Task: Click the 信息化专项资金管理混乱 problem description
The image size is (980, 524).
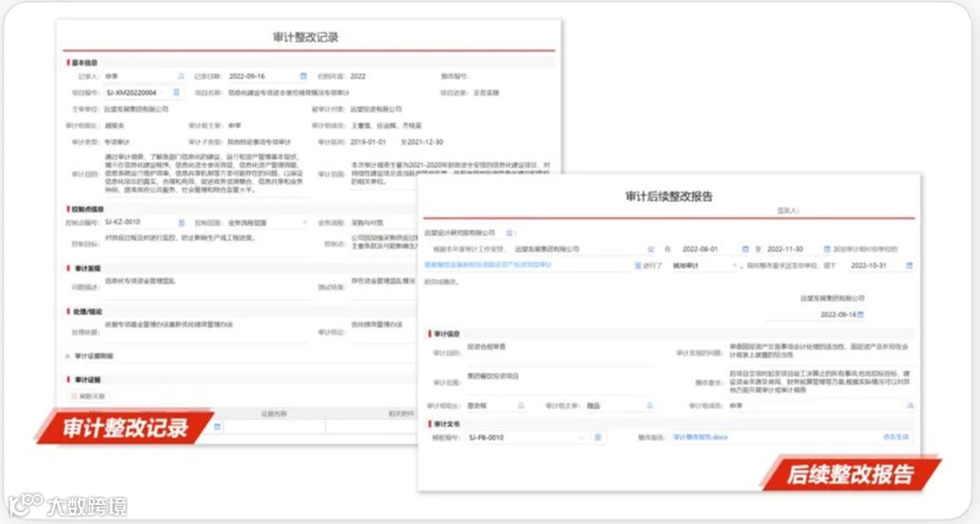Action: pyautogui.click(x=140, y=281)
